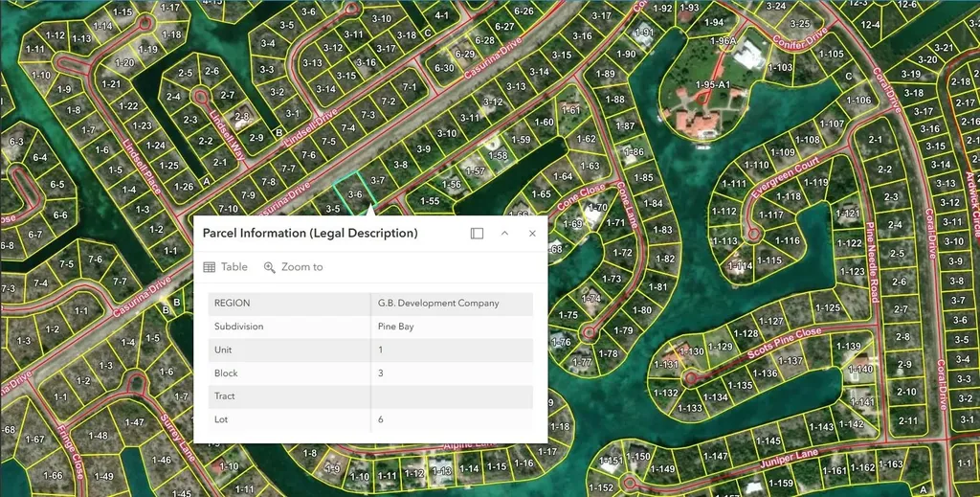Click parcel 1-57 on the map
Viewport: 980px width, 497px height.
point(475,170)
